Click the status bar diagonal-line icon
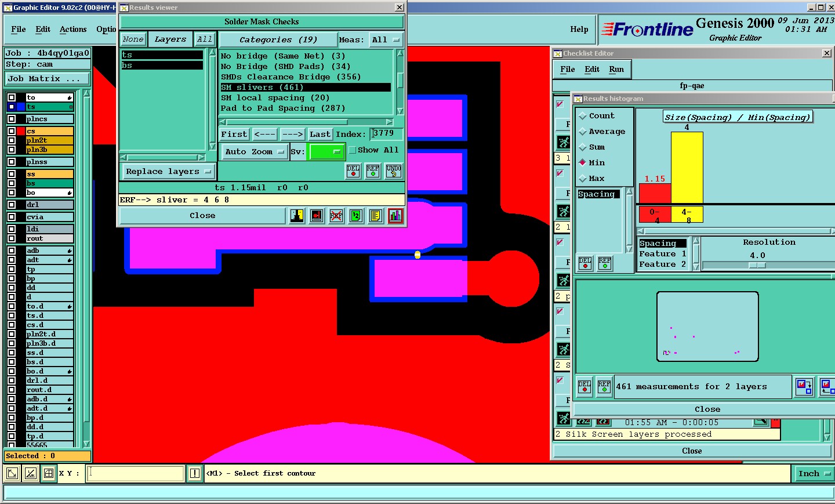 31,473
